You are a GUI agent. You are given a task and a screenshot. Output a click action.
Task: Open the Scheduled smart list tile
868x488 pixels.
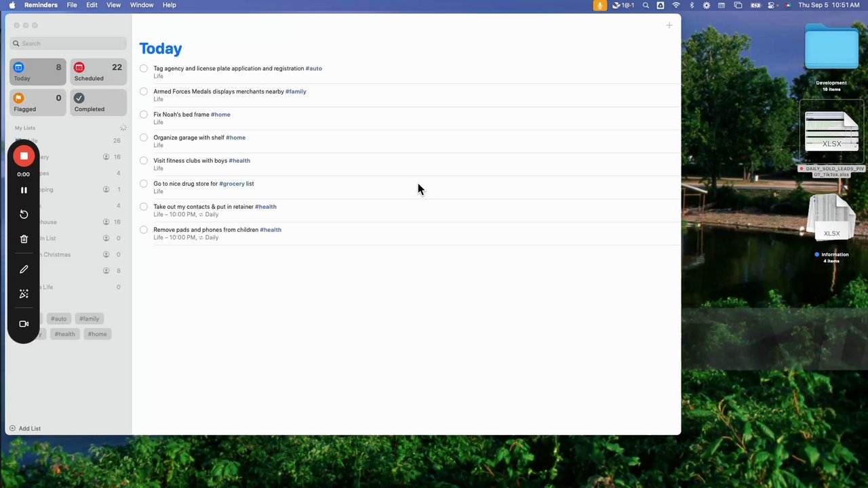pyautogui.click(x=98, y=72)
